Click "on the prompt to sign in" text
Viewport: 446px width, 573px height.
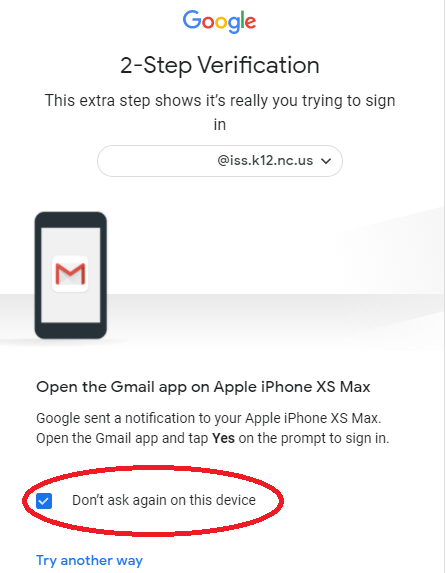(x=314, y=438)
